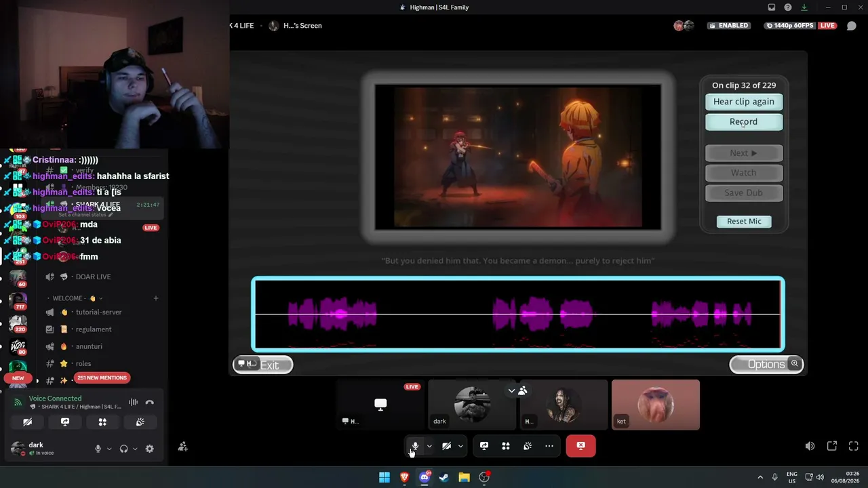This screenshot has width=868, height=488.
Task: Open activities in voice connected panel
Action: coord(102,422)
